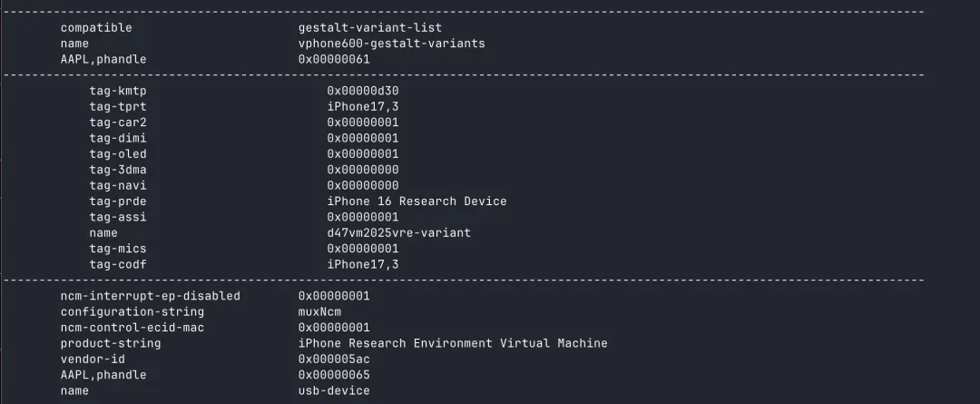Select the d47vm2025vre-variant name value
The height and width of the screenshot is (404, 980).
click(x=398, y=232)
